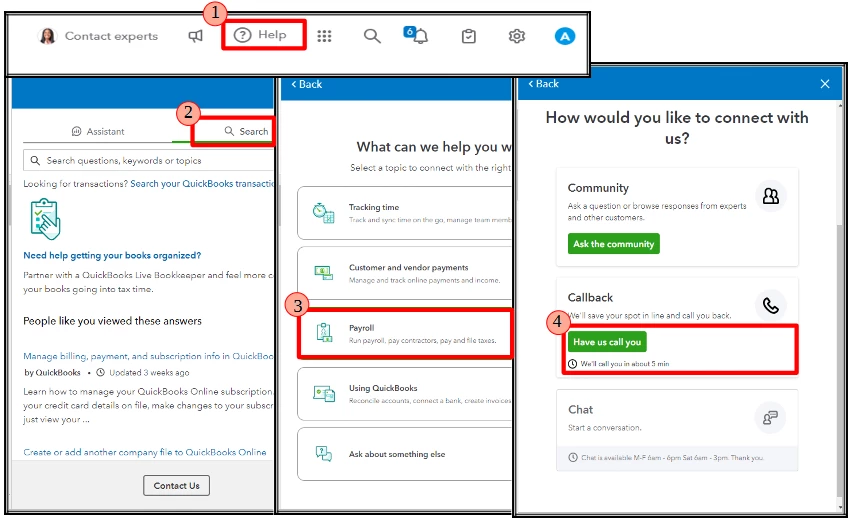Go Back in the topic selection panel
Image resolution: width=851 pixels, height=521 pixels.
pos(307,84)
